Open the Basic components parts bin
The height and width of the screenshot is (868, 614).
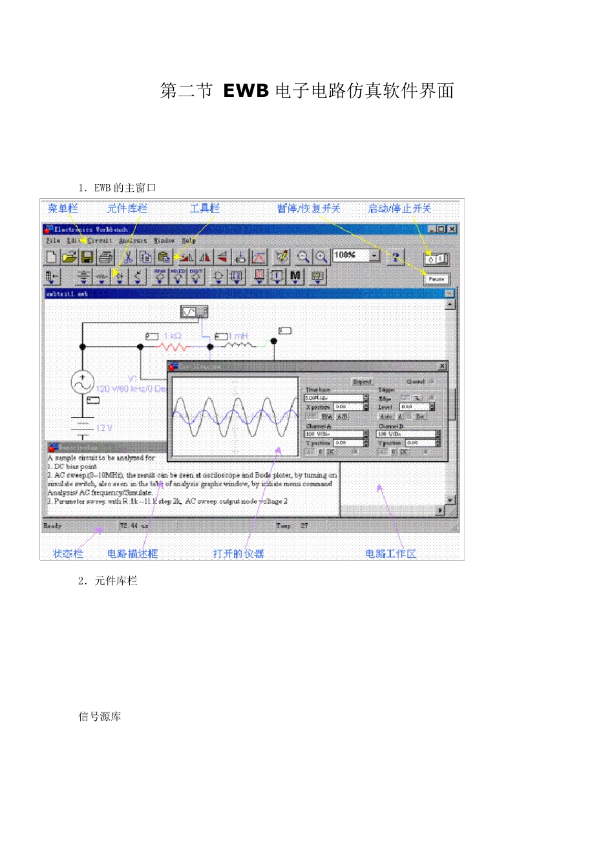101,276
